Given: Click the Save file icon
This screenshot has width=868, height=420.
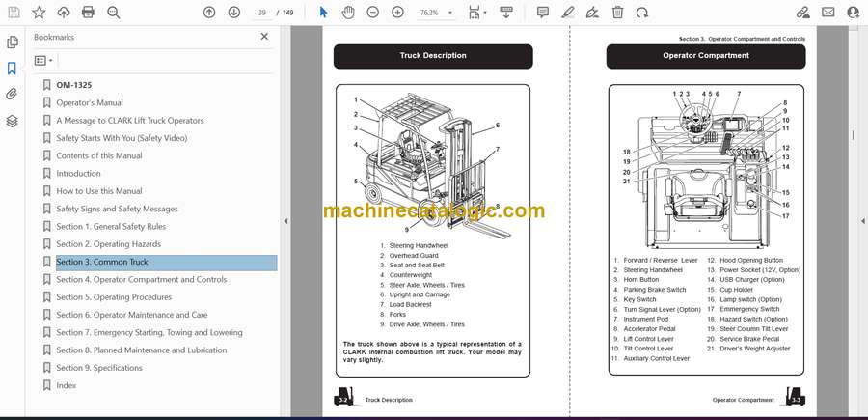Looking at the screenshot, I should coord(14,13).
